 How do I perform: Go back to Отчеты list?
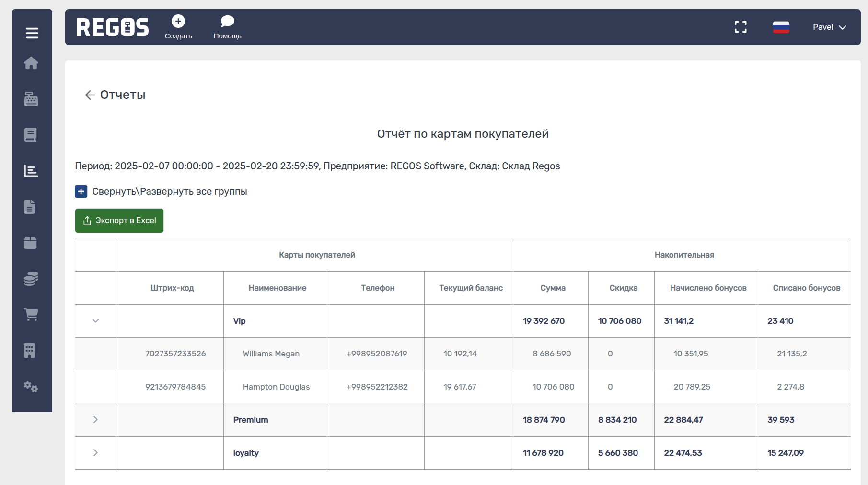[x=90, y=95]
